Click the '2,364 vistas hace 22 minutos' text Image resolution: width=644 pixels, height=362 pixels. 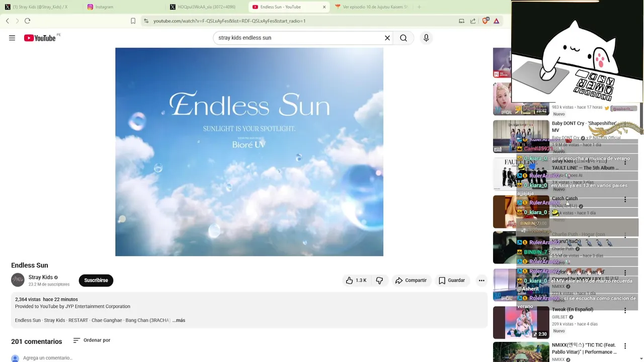point(46,299)
